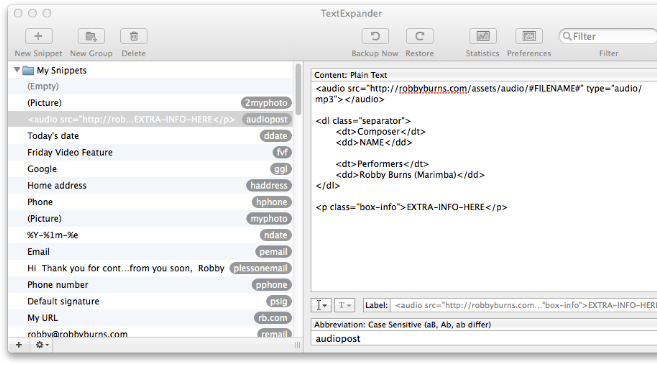This screenshot has width=657, height=365.
Task: Click the Restore icon
Action: tap(419, 36)
